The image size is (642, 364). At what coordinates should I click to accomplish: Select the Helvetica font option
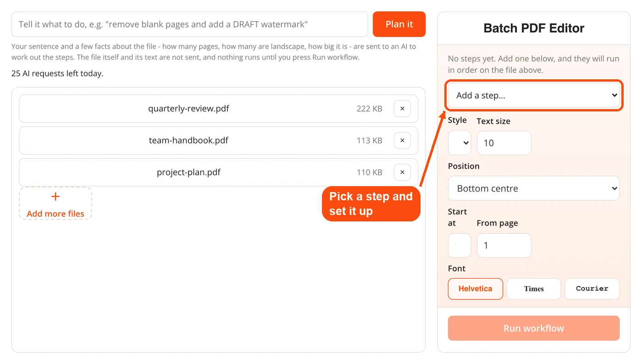pos(476,289)
